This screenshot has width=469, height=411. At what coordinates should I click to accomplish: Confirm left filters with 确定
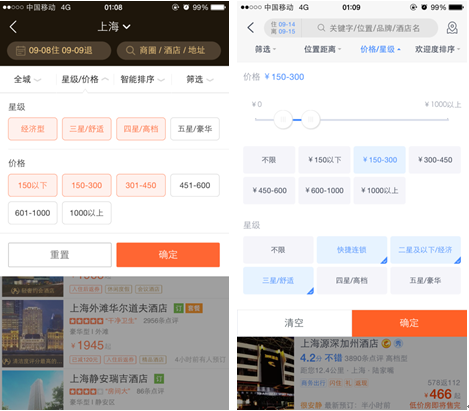click(x=168, y=255)
